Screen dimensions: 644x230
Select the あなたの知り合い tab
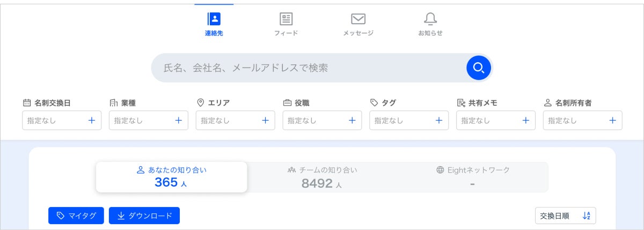tap(171, 177)
